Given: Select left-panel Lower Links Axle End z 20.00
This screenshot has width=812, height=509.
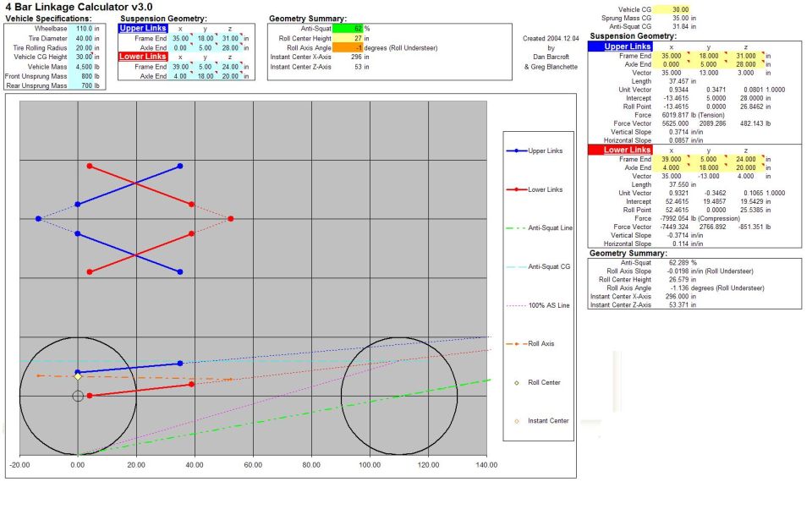Looking at the screenshot, I should (230, 76).
